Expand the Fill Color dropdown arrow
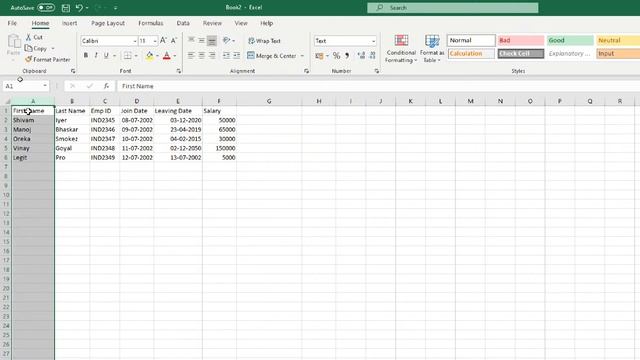Screen dimensions: 640x360 point(158,56)
